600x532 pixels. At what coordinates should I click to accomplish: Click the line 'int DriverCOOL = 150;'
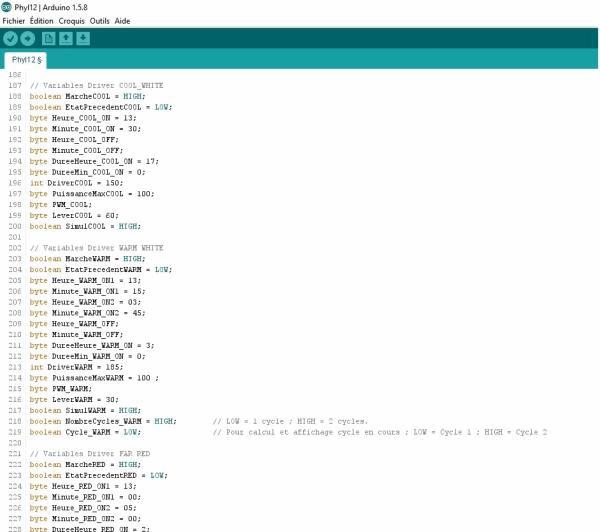pos(77,183)
